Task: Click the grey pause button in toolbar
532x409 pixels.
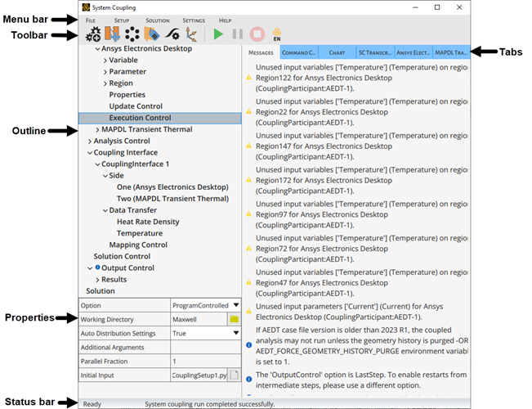Action: (238, 34)
